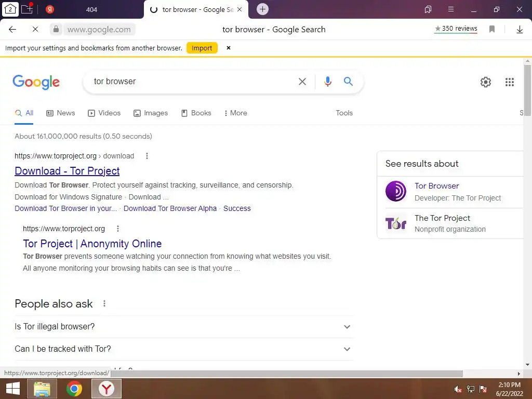Viewport: 532px width, 399px height.
Task: Open the search Tools option
Action: [x=344, y=113]
